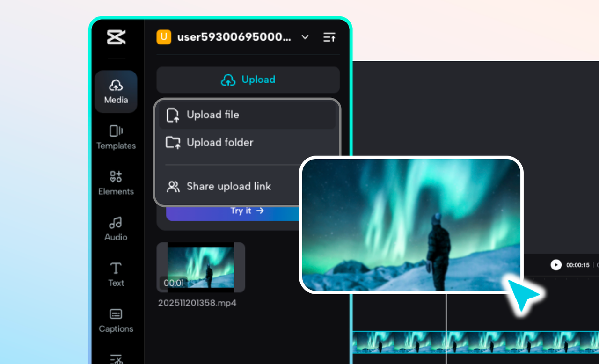The image size is (599, 364).
Task: Open the Elements panel
Action: click(x=116, y=182)
